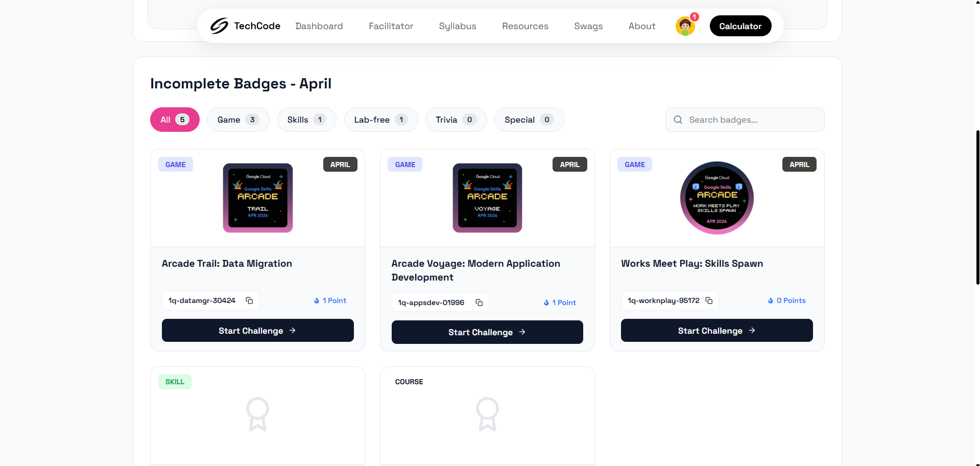
Task: Click the avatar with the notification badge
Action: point(685,26)
